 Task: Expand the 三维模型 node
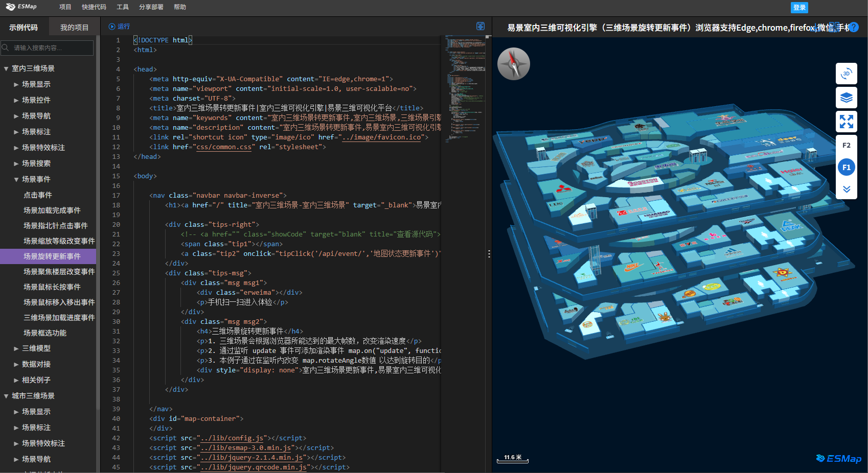tap(16, 348)
